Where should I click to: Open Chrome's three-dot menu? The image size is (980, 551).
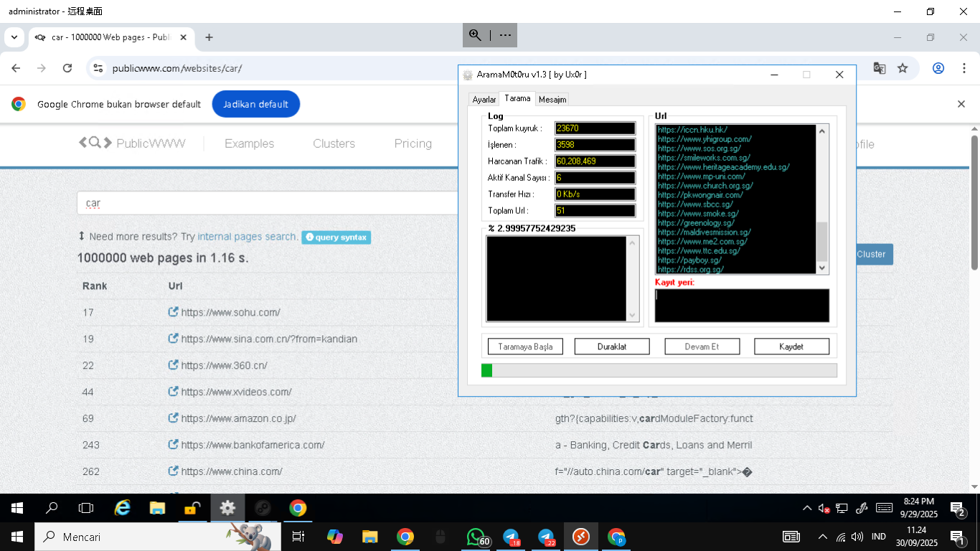[x=963, y=68]
